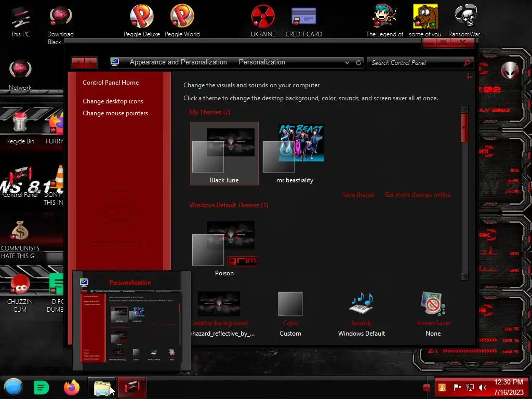Click the Start orb on taskbar

pyautogui.click(x=13, y=387)
